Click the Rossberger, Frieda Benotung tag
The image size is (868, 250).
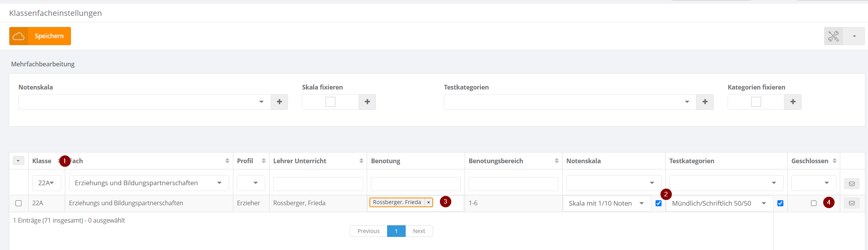pyautogui.click(x=397, y=202)
